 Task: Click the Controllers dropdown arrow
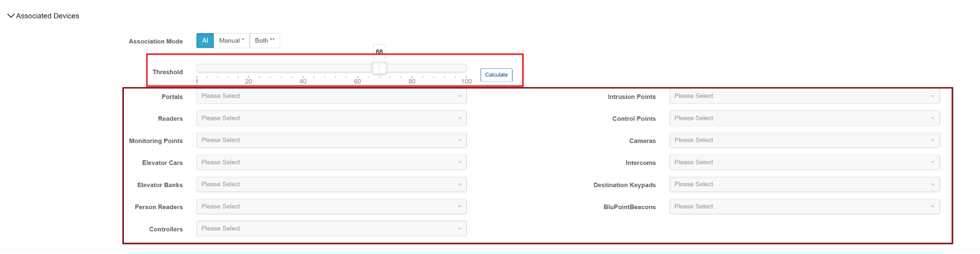[459, 229]
